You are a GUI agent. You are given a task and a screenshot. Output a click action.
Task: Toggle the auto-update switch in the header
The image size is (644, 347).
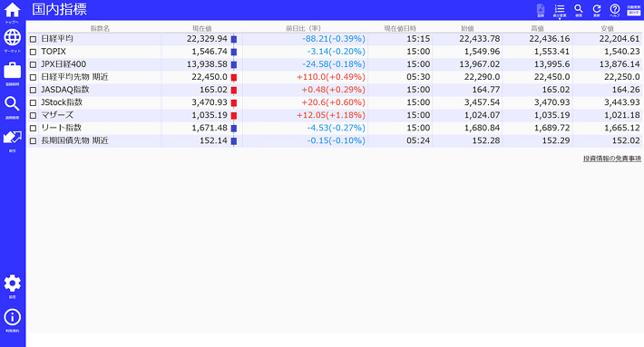[634, 10]
